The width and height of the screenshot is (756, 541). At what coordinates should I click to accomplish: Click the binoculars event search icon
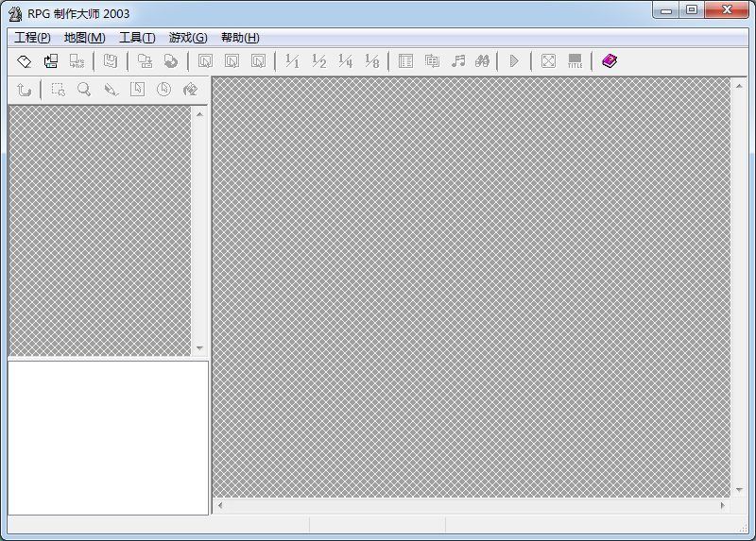(x=482, y=61)
